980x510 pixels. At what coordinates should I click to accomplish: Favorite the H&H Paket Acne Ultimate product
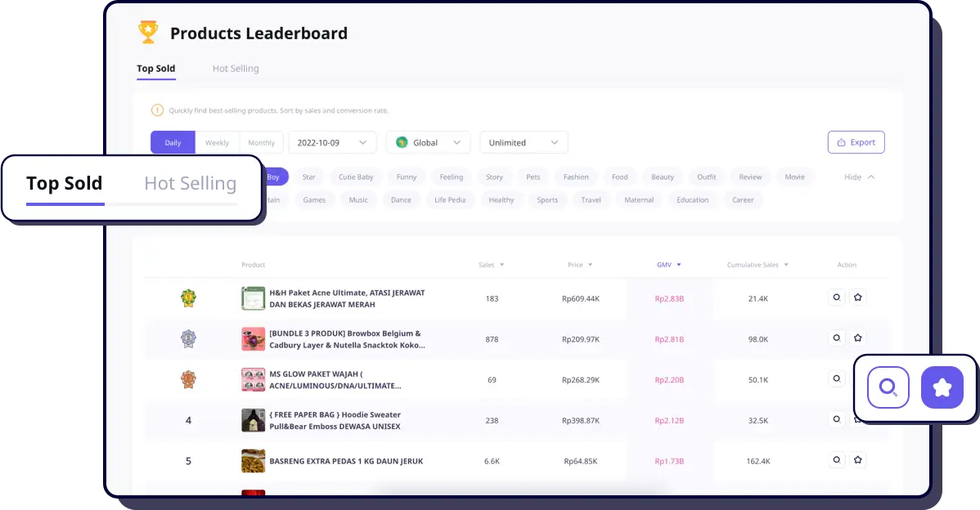[857, 297]
